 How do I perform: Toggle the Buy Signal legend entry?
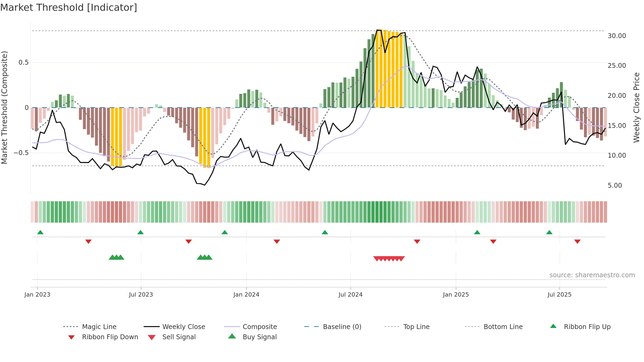(252, 337)
